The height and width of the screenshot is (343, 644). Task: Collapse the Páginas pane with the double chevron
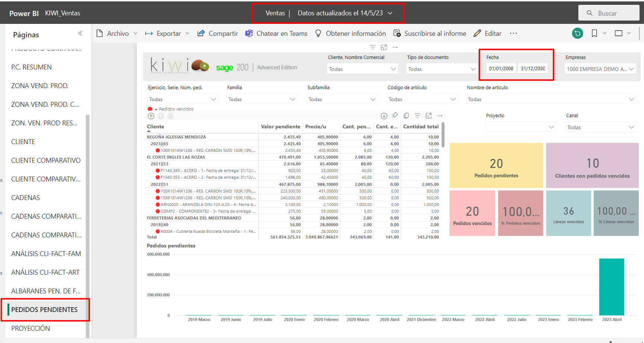(80, 34)
